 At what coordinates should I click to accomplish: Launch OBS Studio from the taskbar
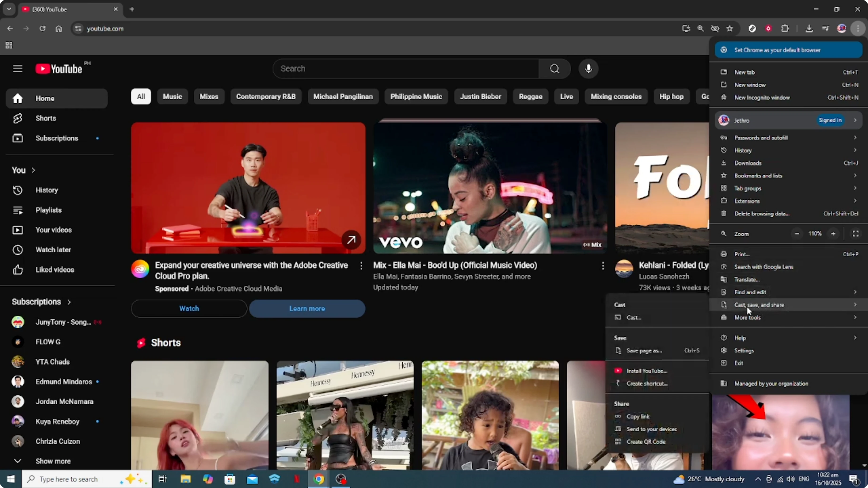[x=341, y=479]
